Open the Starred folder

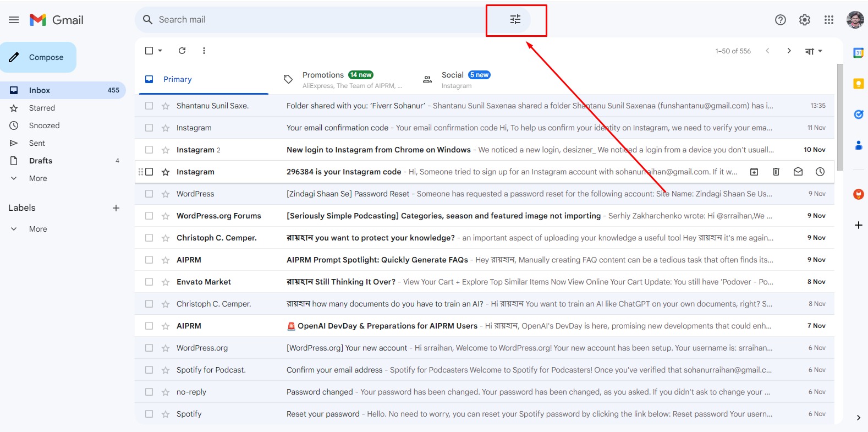click(63, 108)
